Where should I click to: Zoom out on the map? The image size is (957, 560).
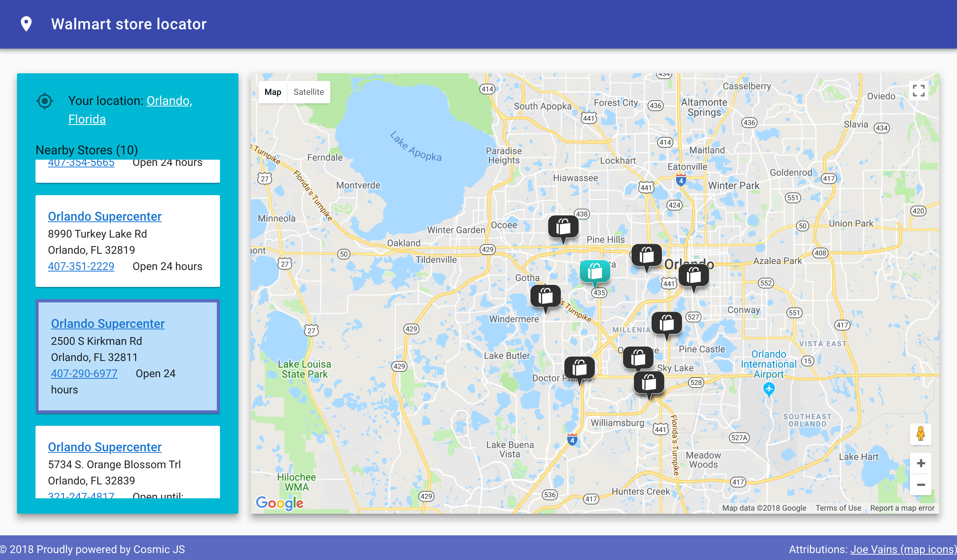[x=921, y=485]
